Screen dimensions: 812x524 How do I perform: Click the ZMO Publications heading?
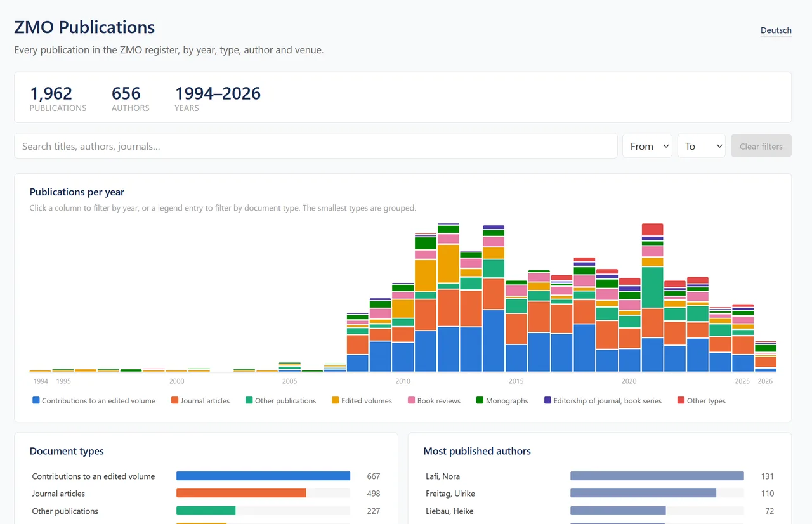84,27
